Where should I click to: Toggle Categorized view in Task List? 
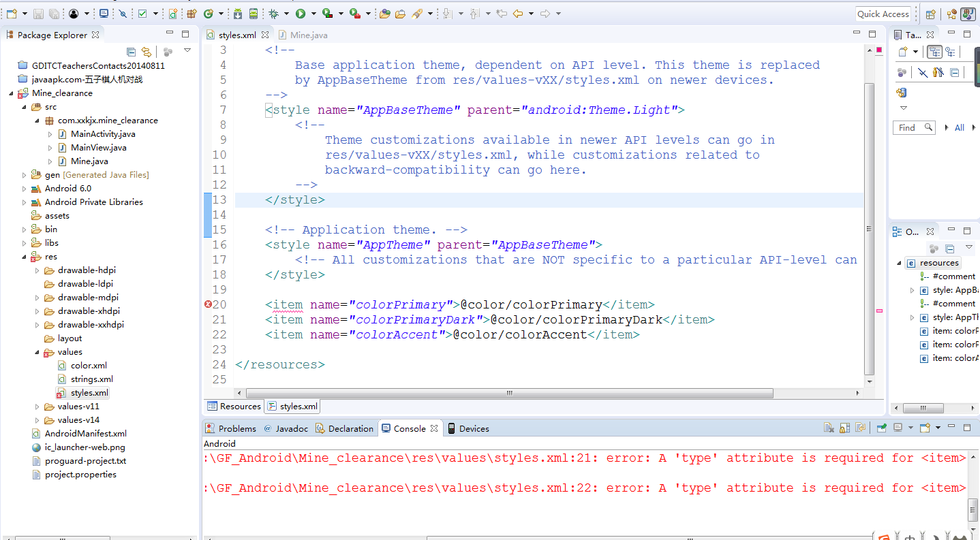934,52
